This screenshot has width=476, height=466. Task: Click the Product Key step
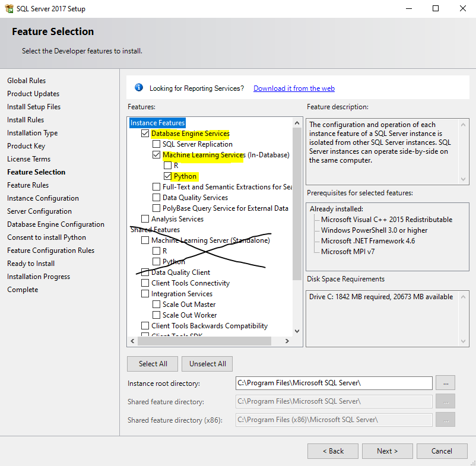pos(26,146)
